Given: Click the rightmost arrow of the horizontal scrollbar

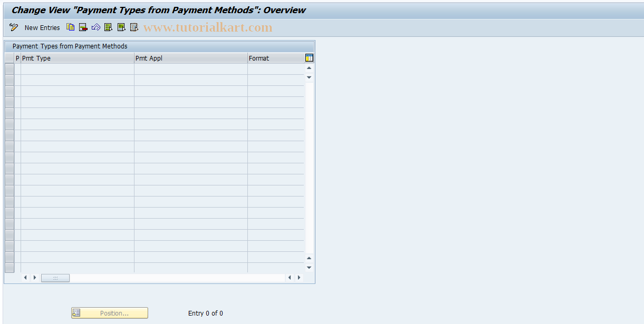Looking at the screenshot, I should [x=299, y=278].
